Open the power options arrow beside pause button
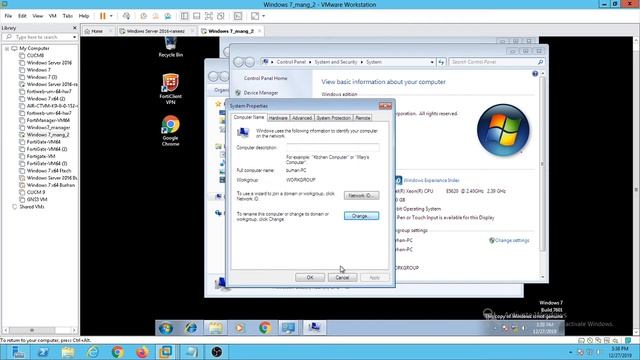 click(111, 16)
